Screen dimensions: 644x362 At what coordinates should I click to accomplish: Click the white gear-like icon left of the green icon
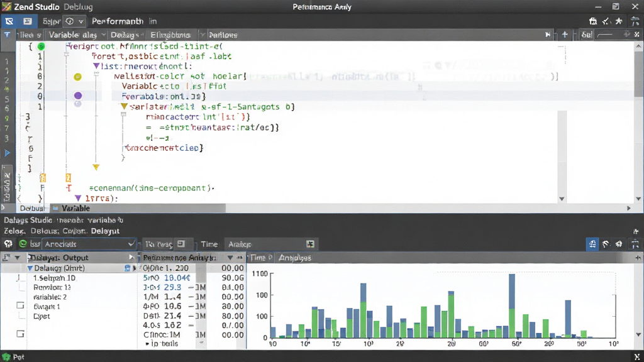[8, 244]
